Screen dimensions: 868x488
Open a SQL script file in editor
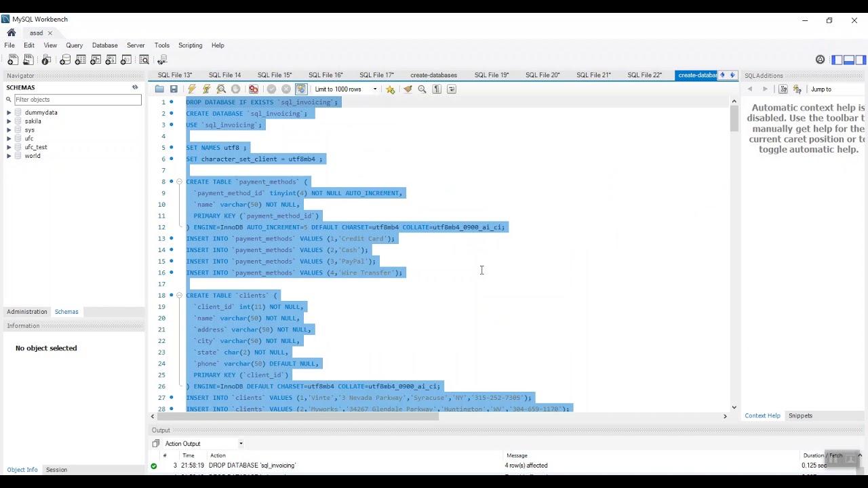(x=159, y=89)
